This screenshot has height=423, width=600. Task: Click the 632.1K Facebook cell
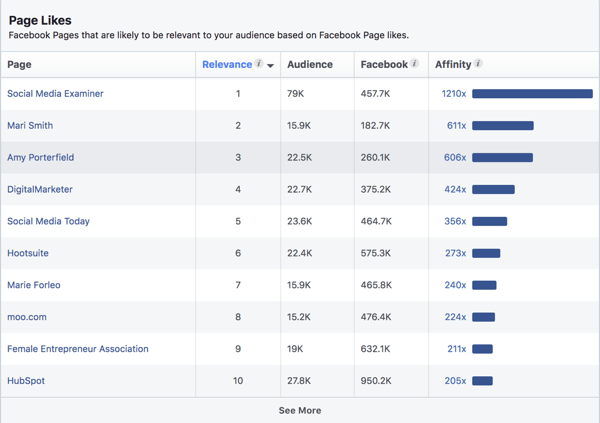click(x=375, y=349)
